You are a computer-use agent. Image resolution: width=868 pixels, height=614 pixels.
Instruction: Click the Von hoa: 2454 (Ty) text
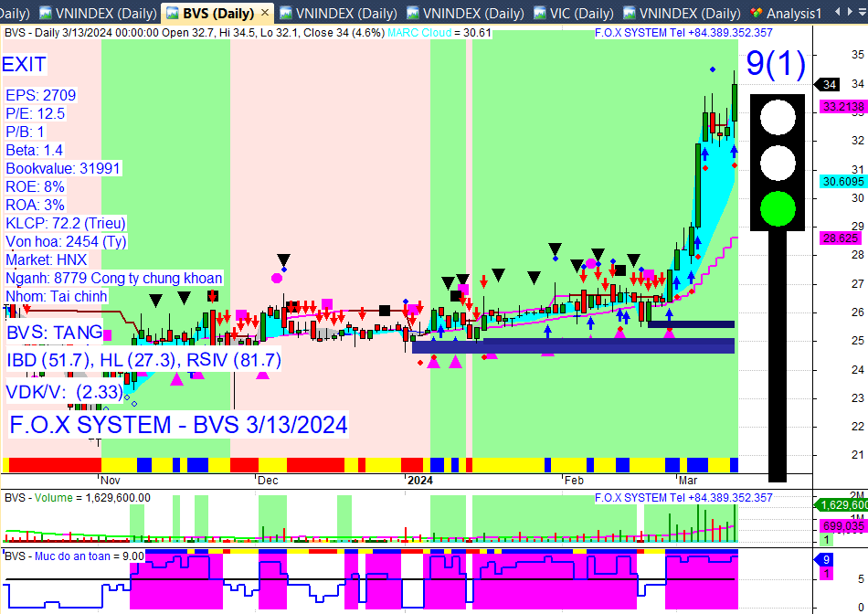click(66, 241)
